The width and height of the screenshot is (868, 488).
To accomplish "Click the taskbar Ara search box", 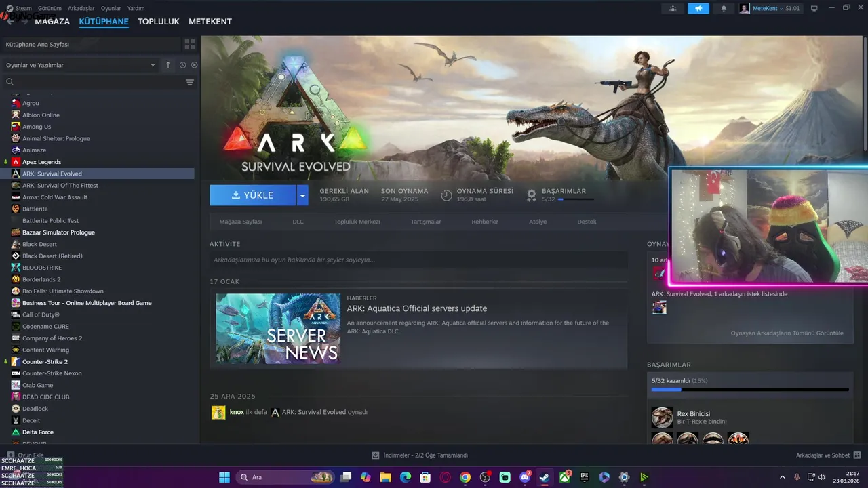I will coord(285,477).
